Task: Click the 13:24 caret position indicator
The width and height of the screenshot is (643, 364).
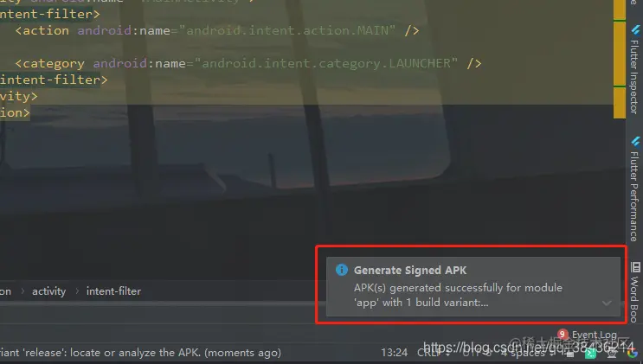Action: coord(394,353)
